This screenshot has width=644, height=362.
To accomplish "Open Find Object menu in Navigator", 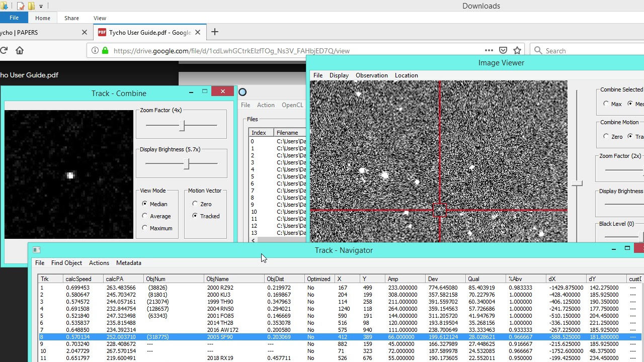I will 66,263.
